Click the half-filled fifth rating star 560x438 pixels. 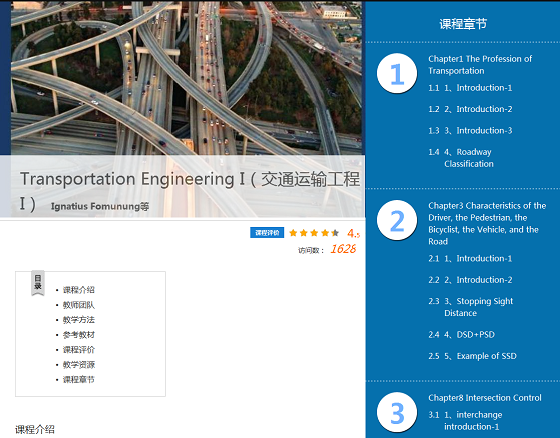[335, 233]
